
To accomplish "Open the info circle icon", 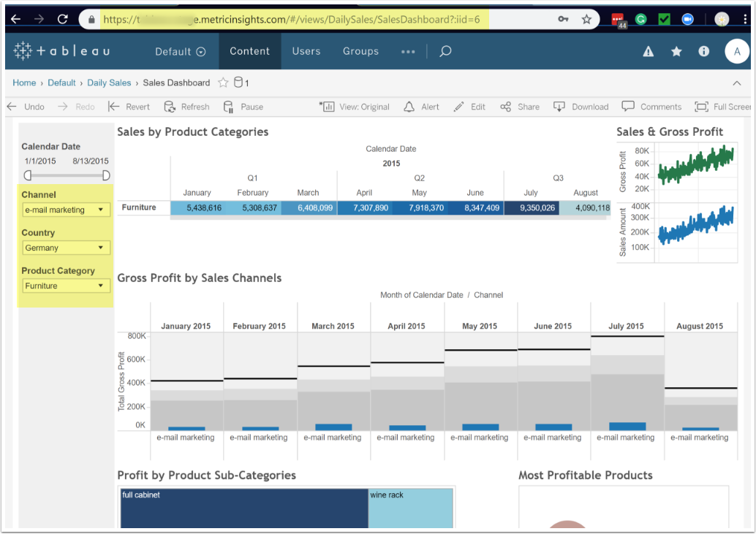I will 704,51.
